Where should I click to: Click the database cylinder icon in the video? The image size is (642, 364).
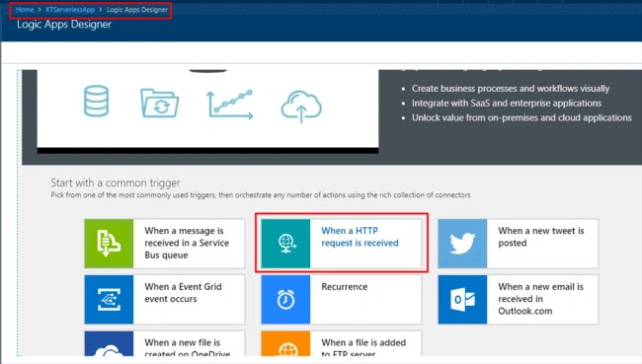click(96, 101)
